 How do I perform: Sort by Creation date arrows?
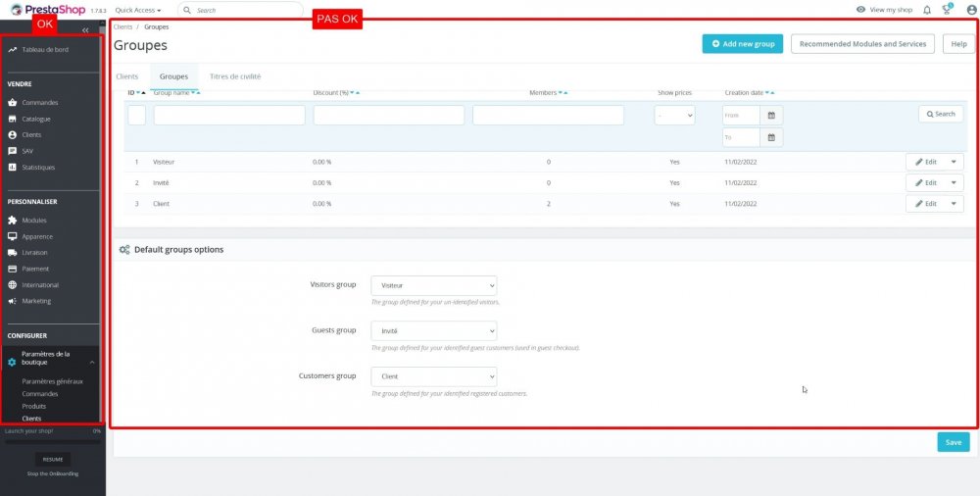[x=770, y=92]
